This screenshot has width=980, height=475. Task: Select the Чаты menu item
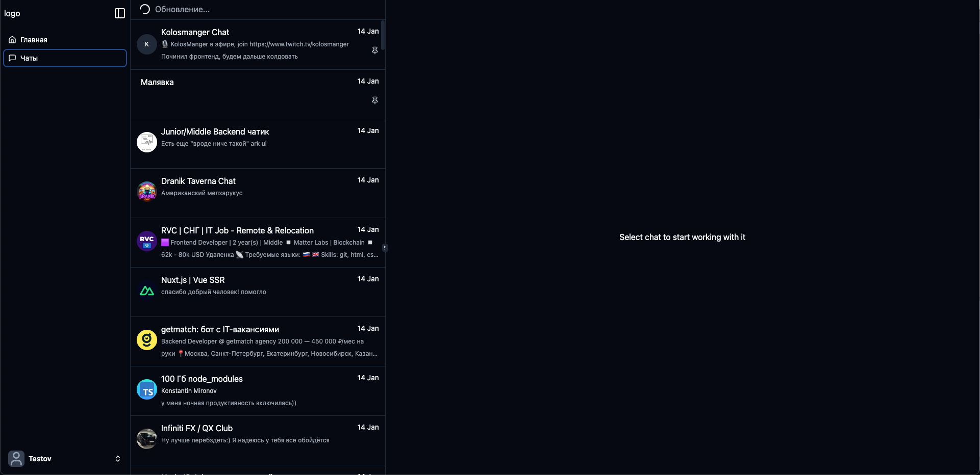pyautogui.click(x=65, y=58)
